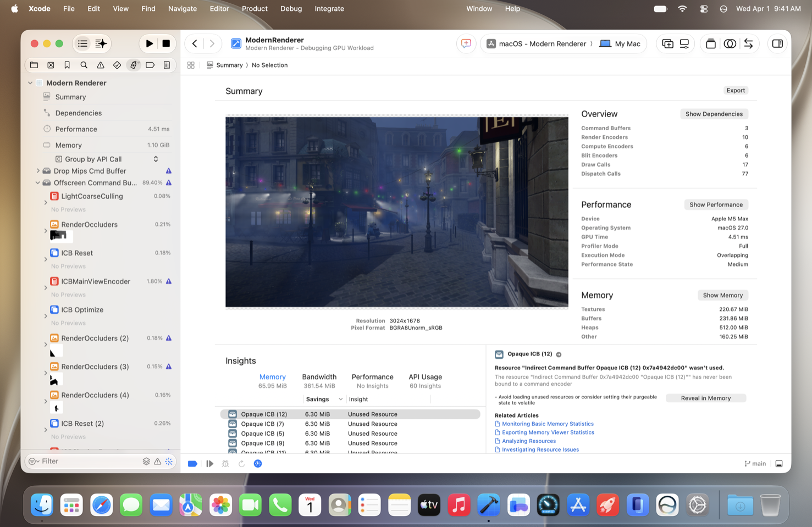Collapse the Modern Renderer tree root
This screenshot has width=812, height=527.
click(30, 83)
